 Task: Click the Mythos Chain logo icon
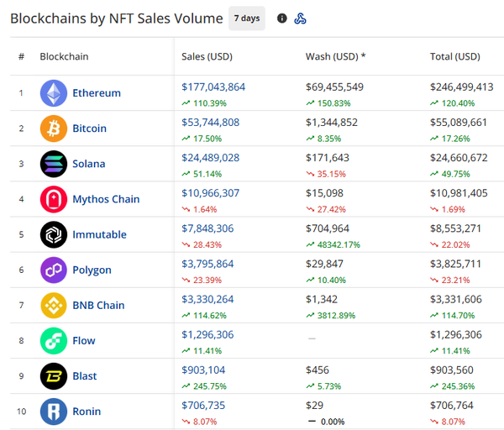[x=54, y=199]
